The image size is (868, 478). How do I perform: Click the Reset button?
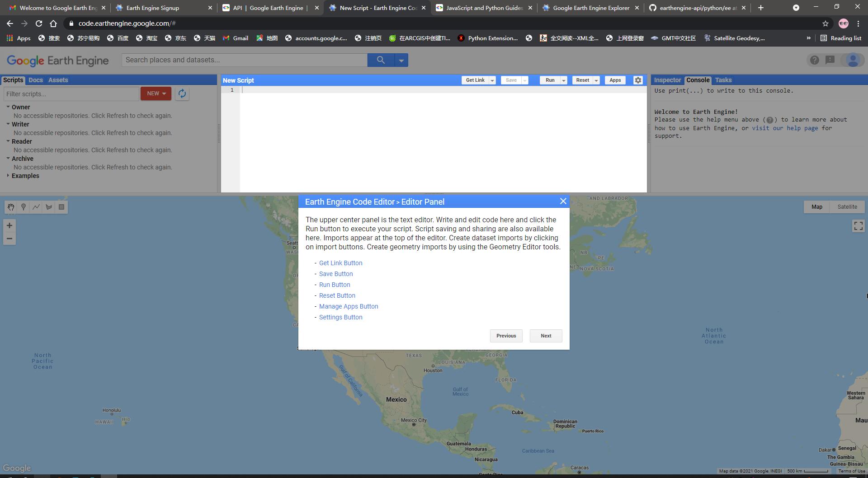[583, 80]
